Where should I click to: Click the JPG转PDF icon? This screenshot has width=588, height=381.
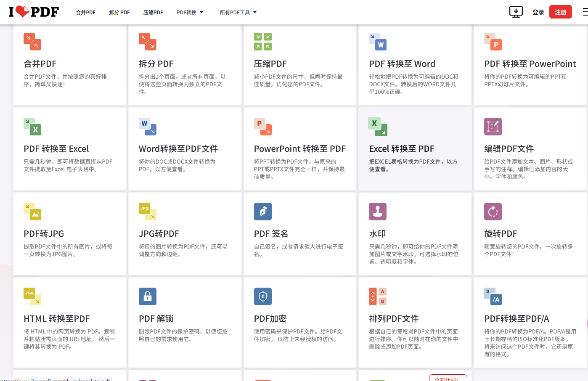[x=148, y=212]
